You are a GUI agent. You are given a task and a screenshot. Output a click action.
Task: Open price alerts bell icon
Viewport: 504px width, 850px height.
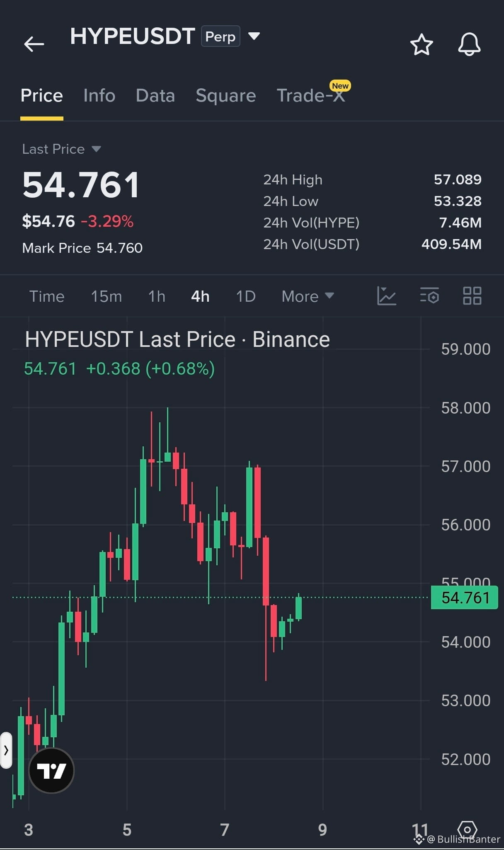click(x=469, y=44)
